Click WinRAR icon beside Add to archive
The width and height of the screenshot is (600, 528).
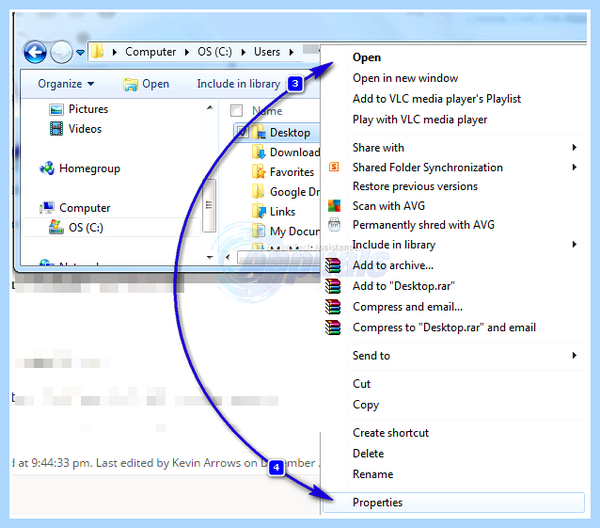(333, 265)
